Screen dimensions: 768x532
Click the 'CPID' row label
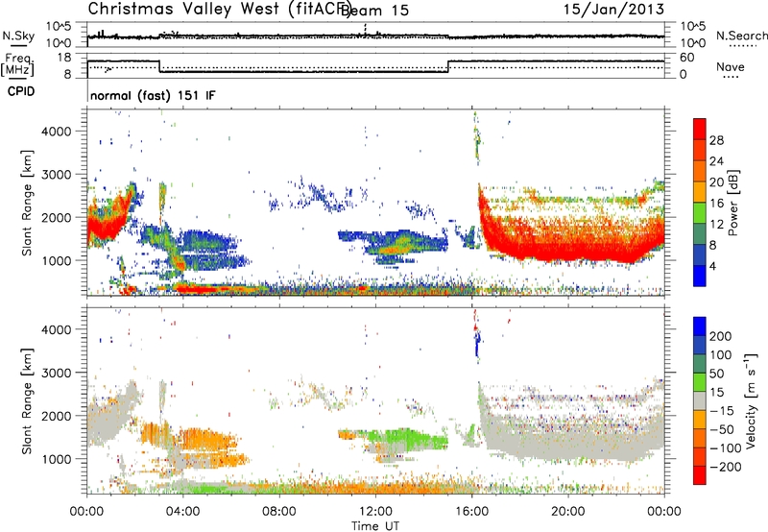tap(21, 91)
